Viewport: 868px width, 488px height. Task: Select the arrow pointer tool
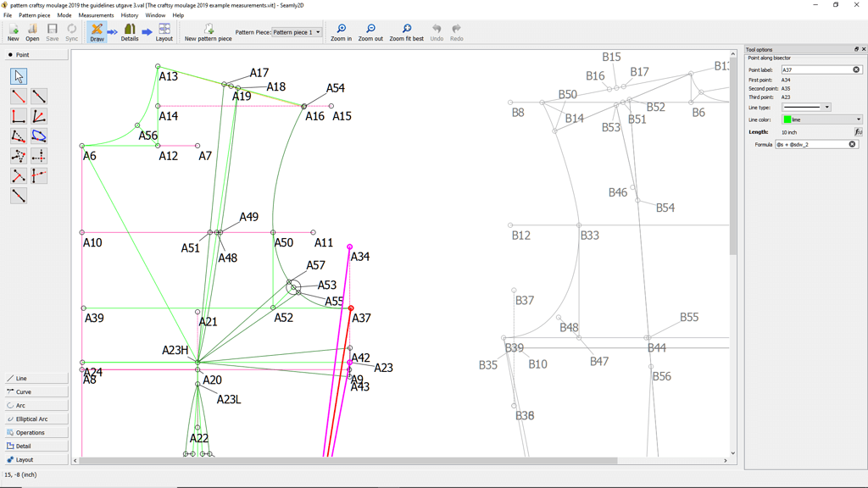[19, 76]
